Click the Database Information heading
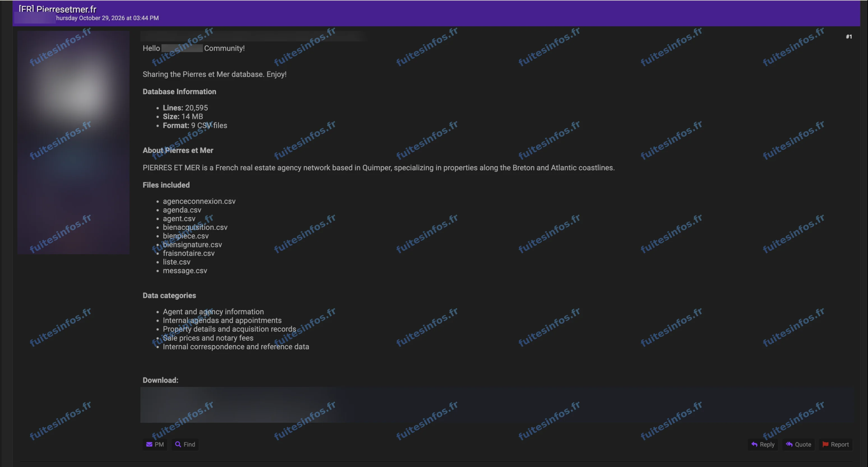This screenshot has height=467, width=868. (179, 92)
